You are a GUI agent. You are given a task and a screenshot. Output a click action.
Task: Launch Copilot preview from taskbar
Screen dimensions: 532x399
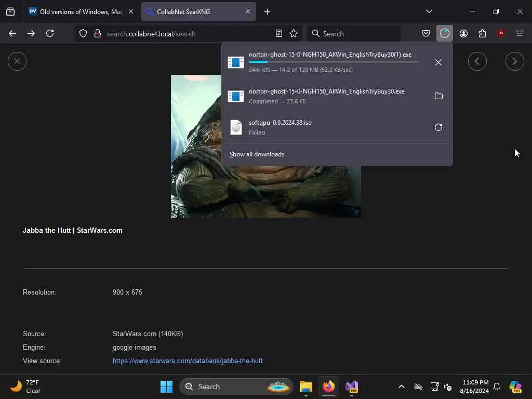point(515,387)
